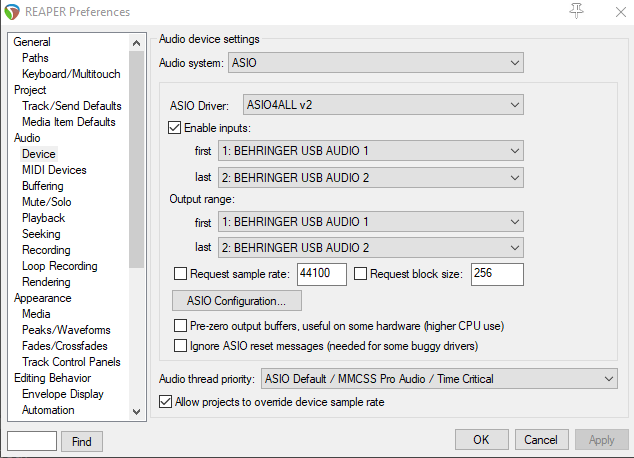Open Buffering preferences
The height and width of the screenshot is (458, 634).
click(43, 186)
